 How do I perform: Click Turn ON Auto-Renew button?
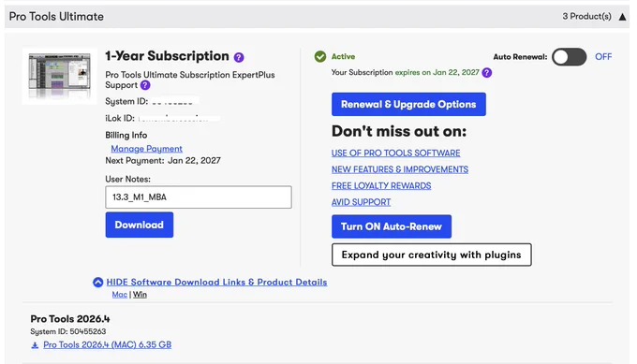[392, 226]
